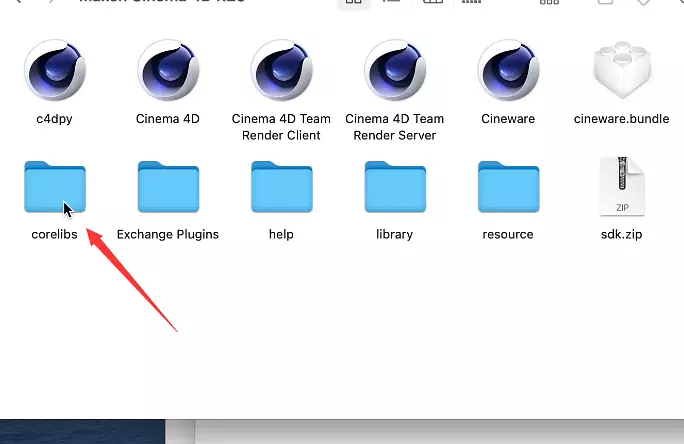The width and height of the screenshot is (684, 444).
Task: Select the help folder
Action: (x=282, y=187)
